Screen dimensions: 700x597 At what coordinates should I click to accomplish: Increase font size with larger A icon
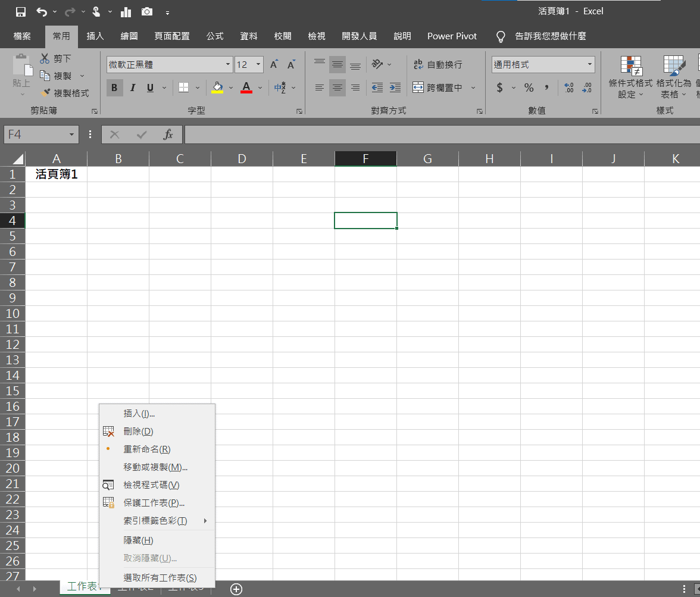click(x=274, y=64)
